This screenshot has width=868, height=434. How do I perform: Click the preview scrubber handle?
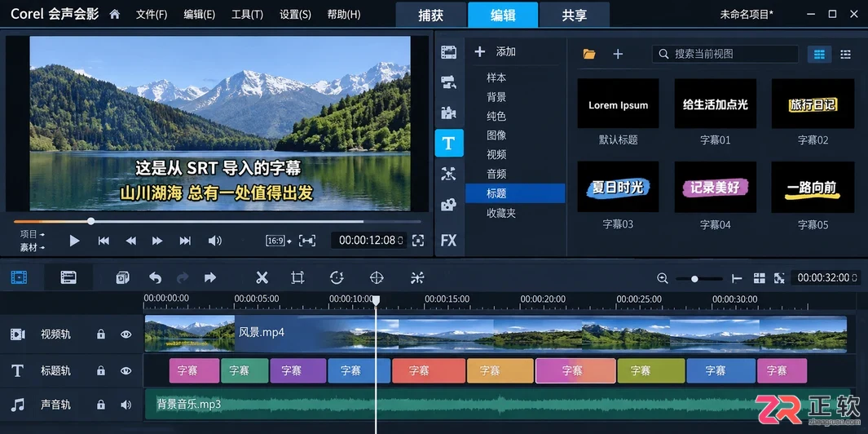coord(90,221)
